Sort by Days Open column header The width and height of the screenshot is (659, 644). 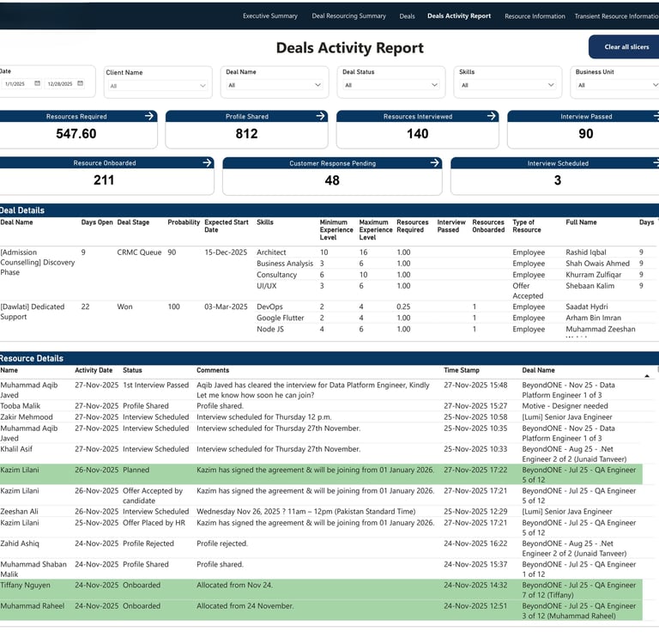[x=97, y=222]
